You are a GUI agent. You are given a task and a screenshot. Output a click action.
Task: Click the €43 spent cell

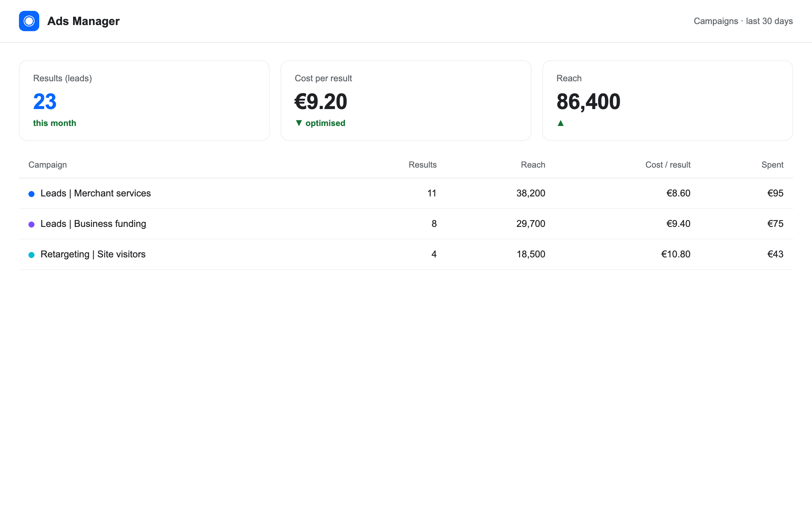[x=775, y=254]
